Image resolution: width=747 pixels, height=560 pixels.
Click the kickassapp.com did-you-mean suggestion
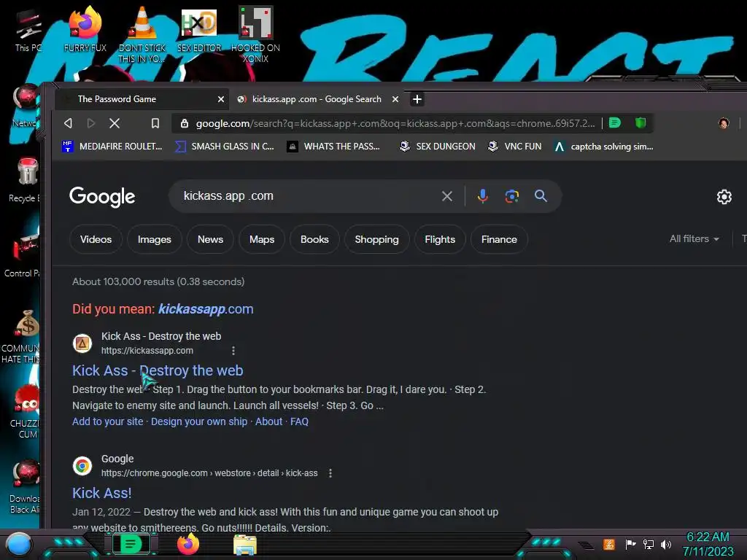tap(206, 309)
